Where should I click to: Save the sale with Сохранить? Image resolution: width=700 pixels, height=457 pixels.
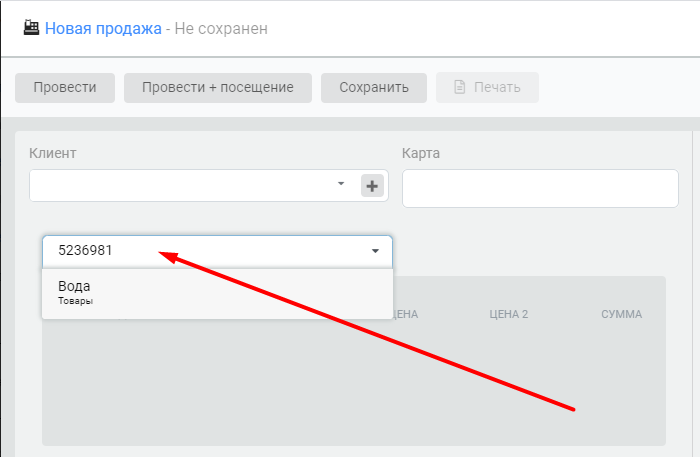pyautogui.click(x=374, y=87)
